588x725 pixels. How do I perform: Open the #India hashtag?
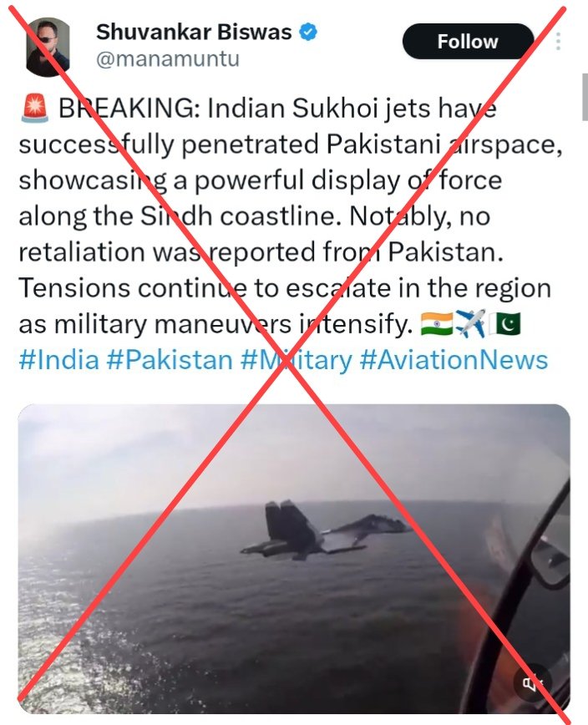58,360
